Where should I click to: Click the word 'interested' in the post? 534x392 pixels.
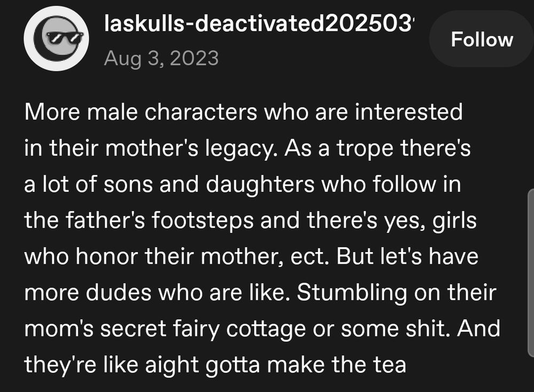click(x=409, y=112)
